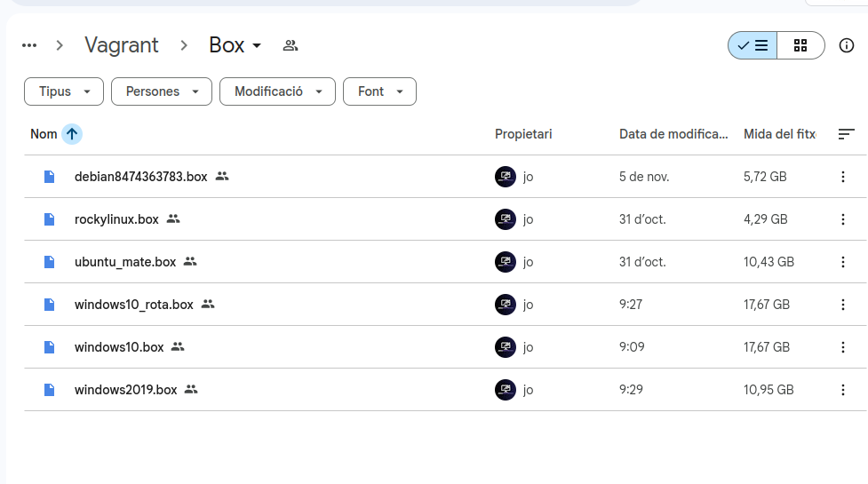This screenshot has width=868, height=484.
Task: Click owner avatar on ubuntu_mate.box row
Action: point(505,262)
